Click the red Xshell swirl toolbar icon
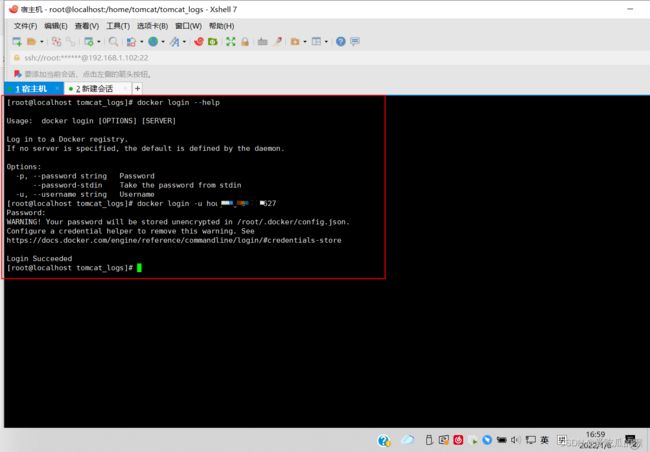650x452 pixels. point(199,41)
